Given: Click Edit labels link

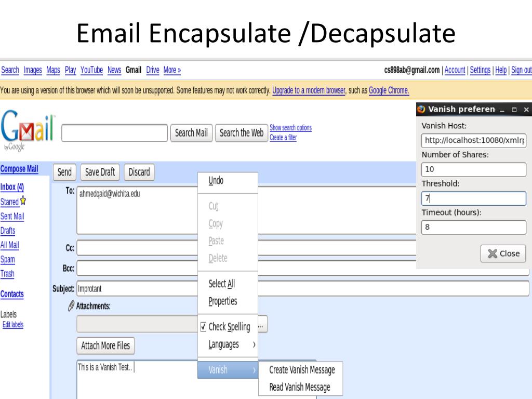Looking at the screenshot, I should (13, 325).
